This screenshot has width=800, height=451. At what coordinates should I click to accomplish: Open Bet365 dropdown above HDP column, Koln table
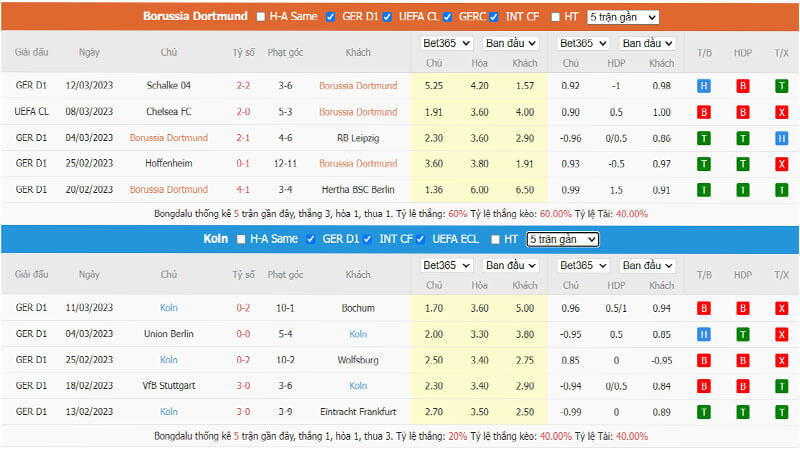583,265
